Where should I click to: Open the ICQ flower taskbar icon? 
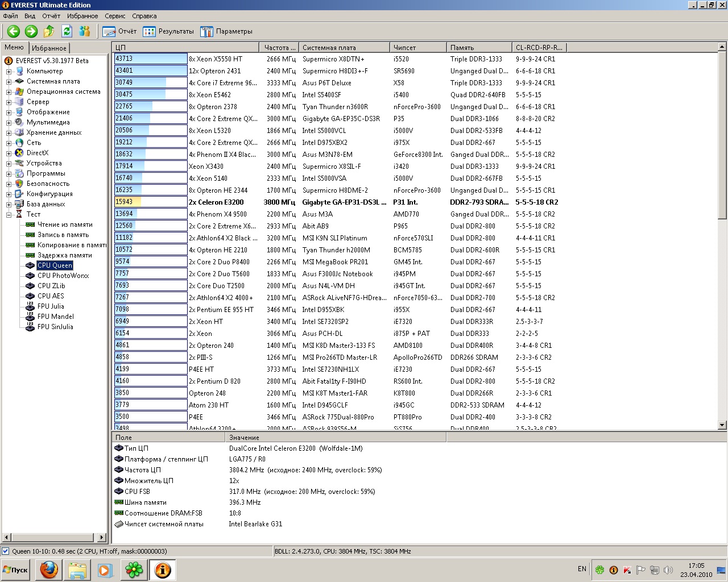click(x=134, y=569)
